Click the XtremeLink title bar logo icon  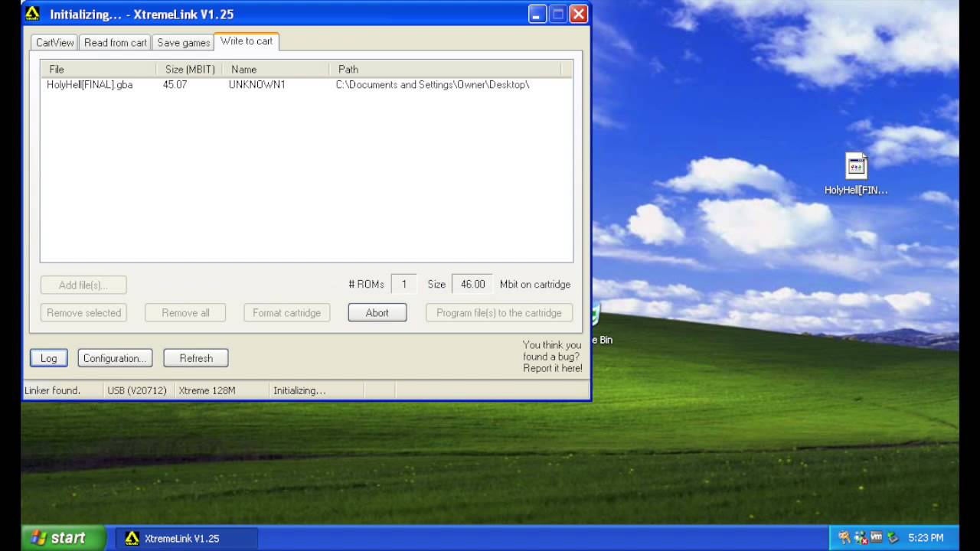tap(33, 13)
